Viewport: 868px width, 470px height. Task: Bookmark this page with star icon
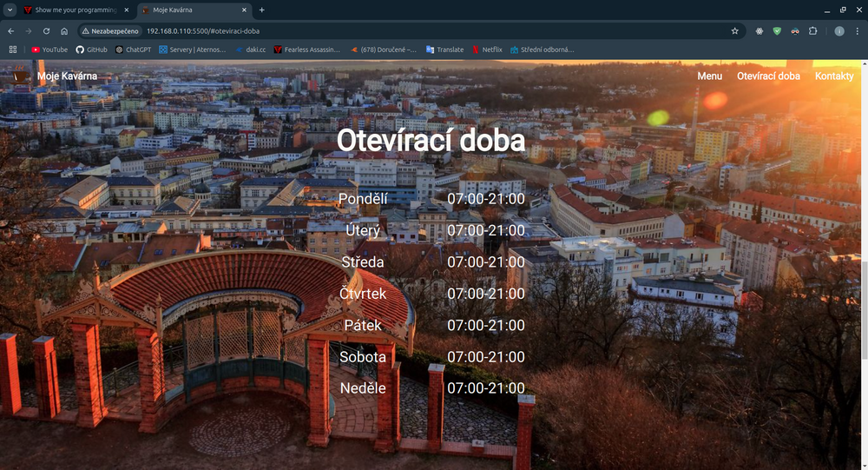click(x=734, y=31)
